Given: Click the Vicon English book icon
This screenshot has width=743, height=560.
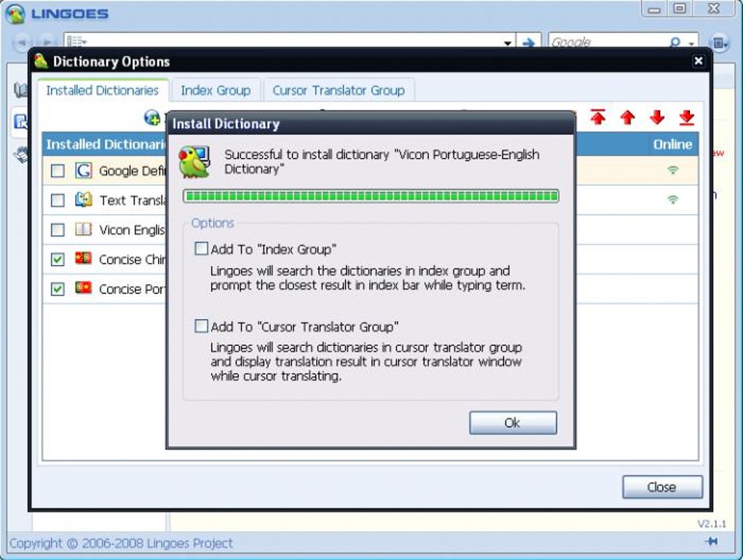Looking at the screenshot, I should [83, 229].
